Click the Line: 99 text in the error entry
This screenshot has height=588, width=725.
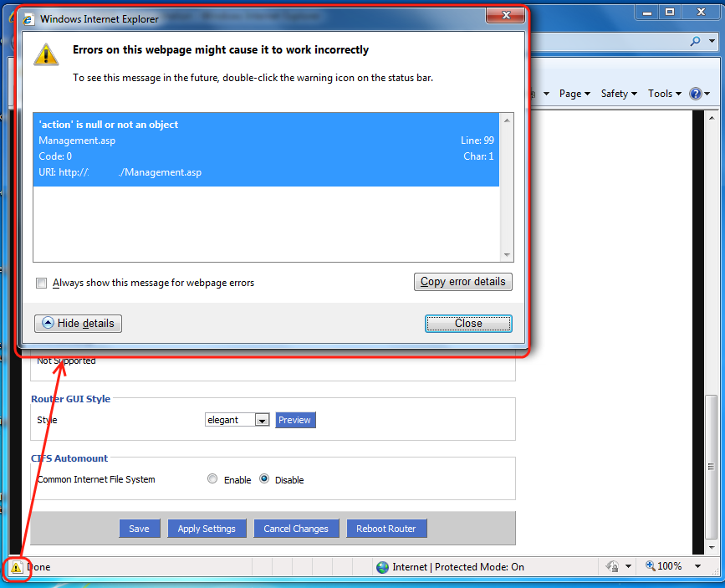coord(477,141)
